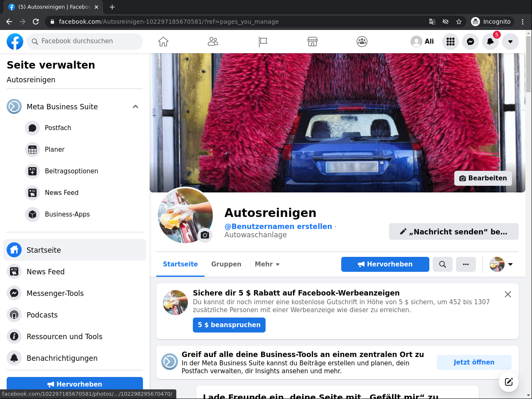This screenshot has height=399, width=532.
Task: Focus the Facebook durchsuchen search field
Action: 85,42
